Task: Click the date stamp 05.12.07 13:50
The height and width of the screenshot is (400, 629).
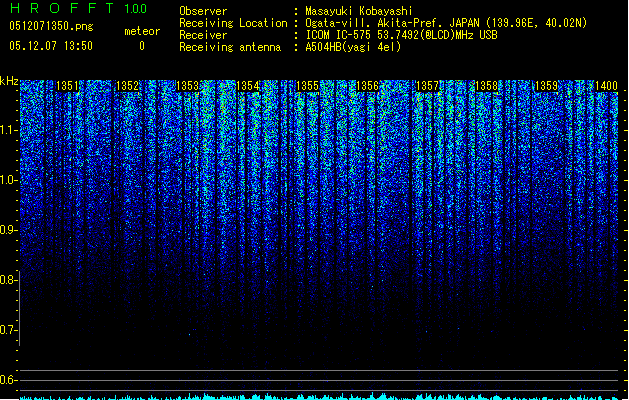Action: (x=51, y=46)
